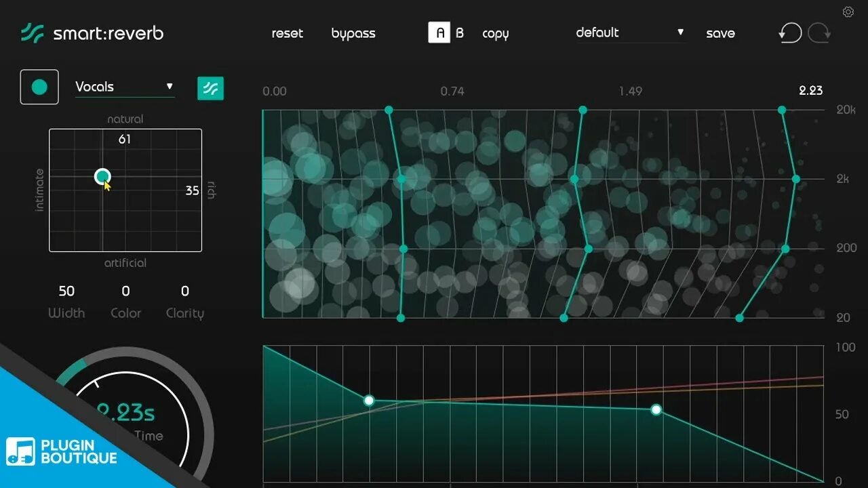Click the Clarity label

(184, 313)
